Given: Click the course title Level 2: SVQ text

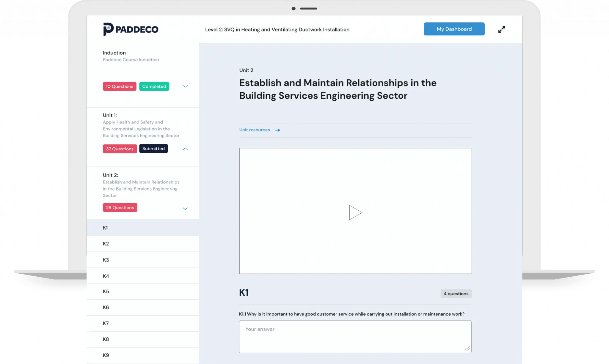Looking at the screenshot, I should pos(277,29).
